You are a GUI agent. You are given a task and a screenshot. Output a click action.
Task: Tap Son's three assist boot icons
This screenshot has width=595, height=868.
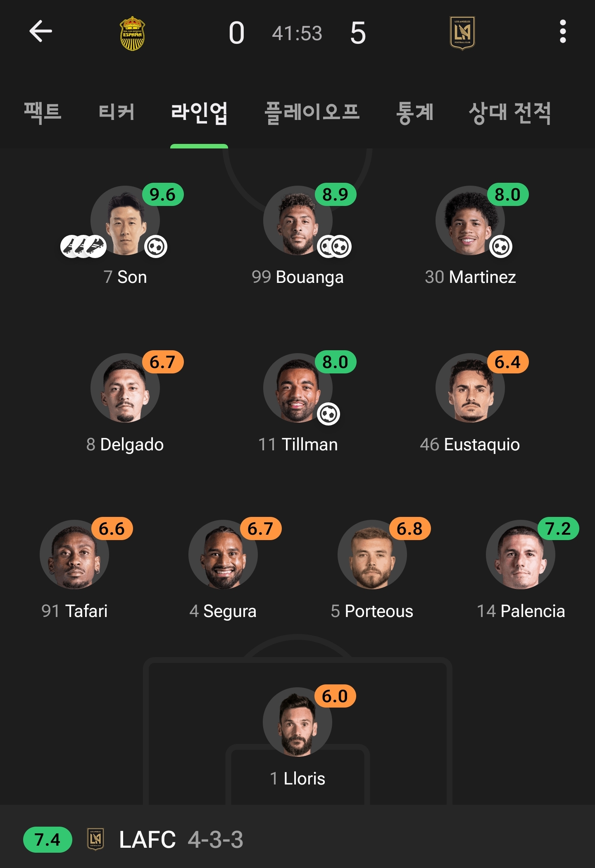[83, 247]
